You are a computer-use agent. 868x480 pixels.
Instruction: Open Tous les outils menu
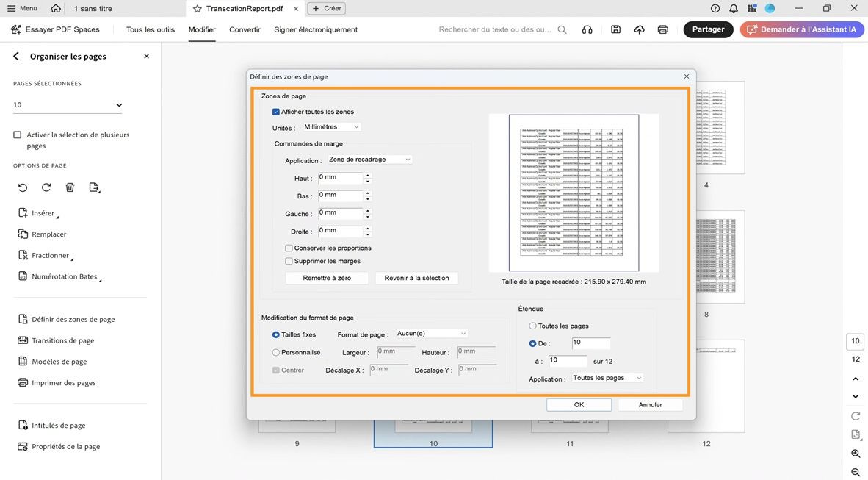[x=151, y=30]
